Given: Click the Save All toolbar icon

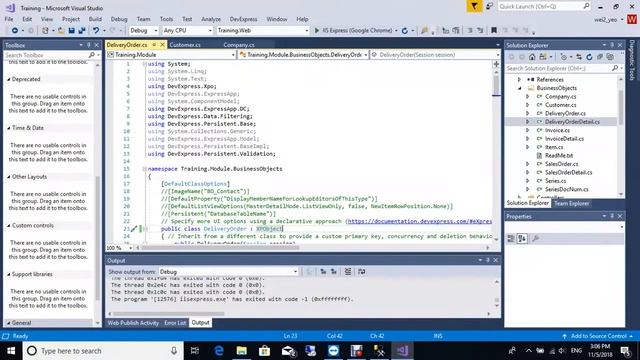Looking at the screenshot, I should [82, 31].
